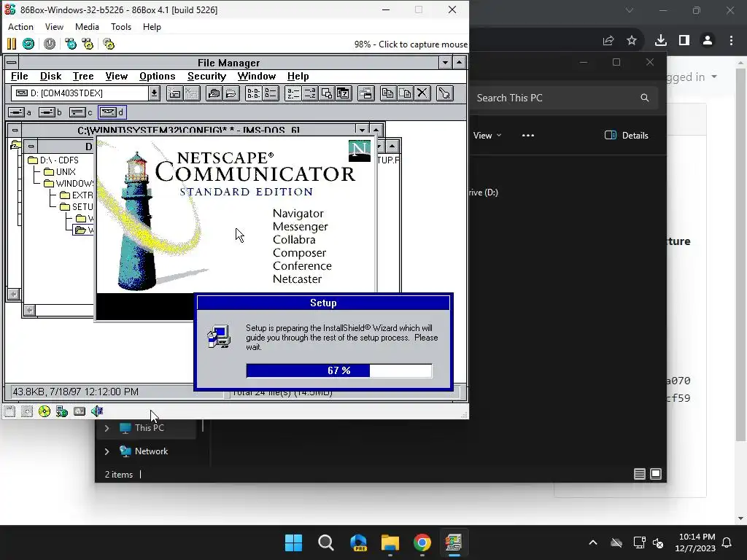The width and height of the screenshot is (747, 560).
Task: Select drive b in File Manager
Action: pyautogui.click(x=50, y=112)
